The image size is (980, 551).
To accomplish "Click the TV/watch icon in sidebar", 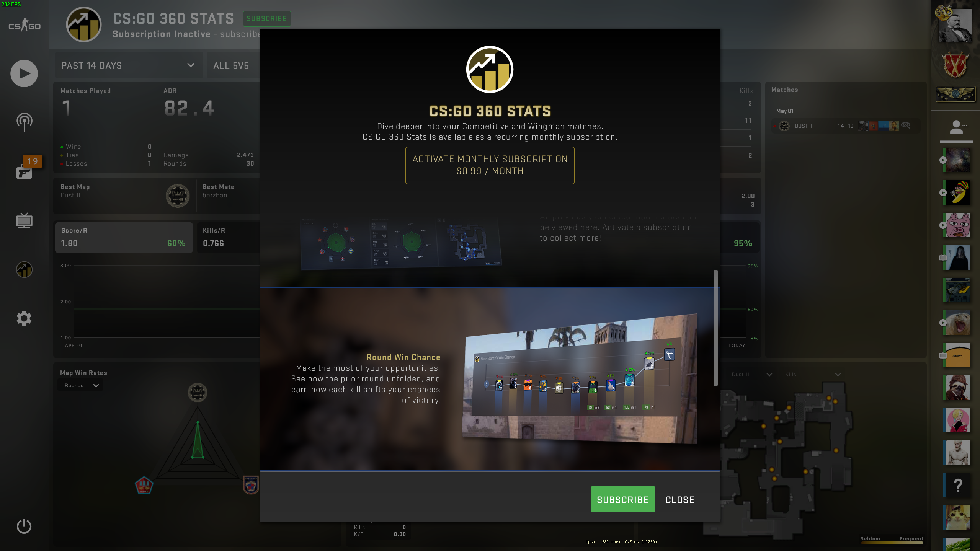I will click(x=24, y=221).
